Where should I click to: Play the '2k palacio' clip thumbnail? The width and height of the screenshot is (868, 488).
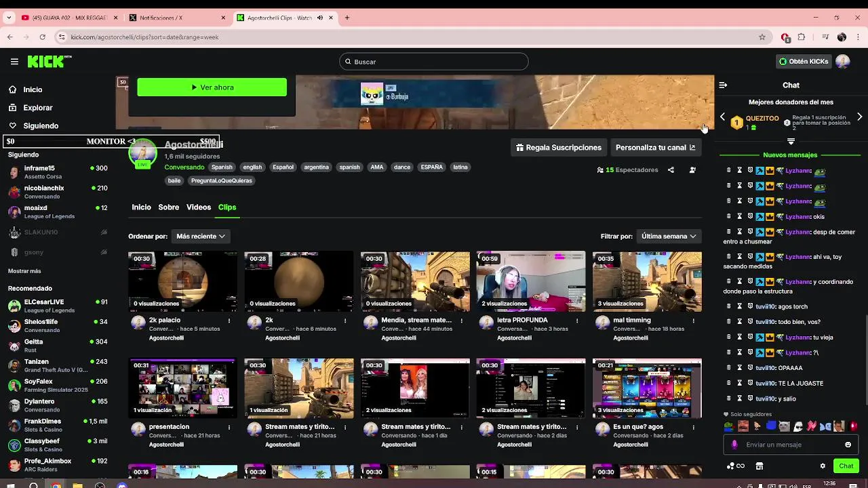pos(182,282)
